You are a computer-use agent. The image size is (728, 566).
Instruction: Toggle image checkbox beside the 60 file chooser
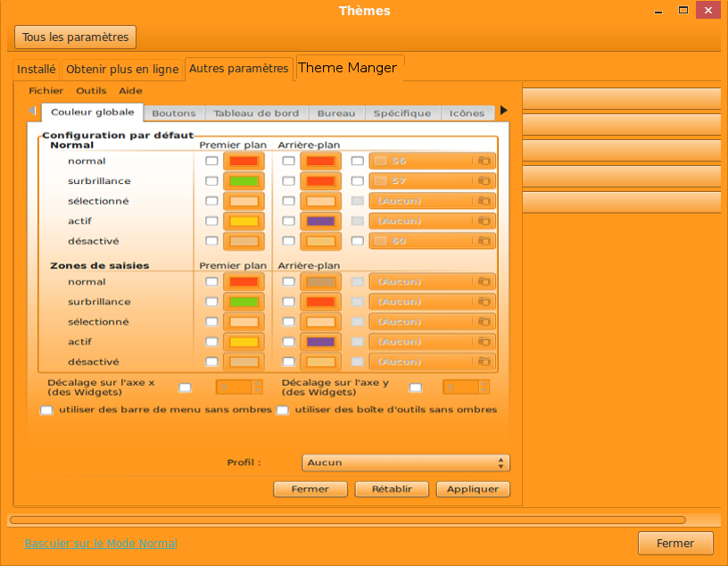[358, 241]
